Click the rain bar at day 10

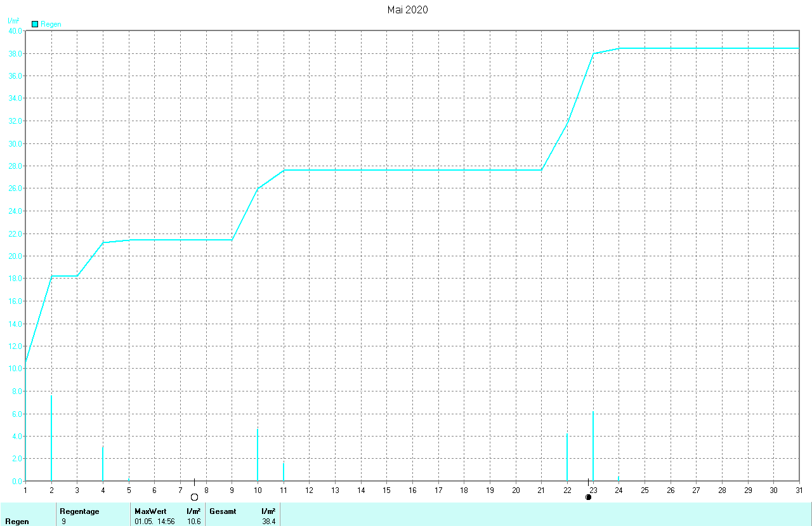coord(258,454)
